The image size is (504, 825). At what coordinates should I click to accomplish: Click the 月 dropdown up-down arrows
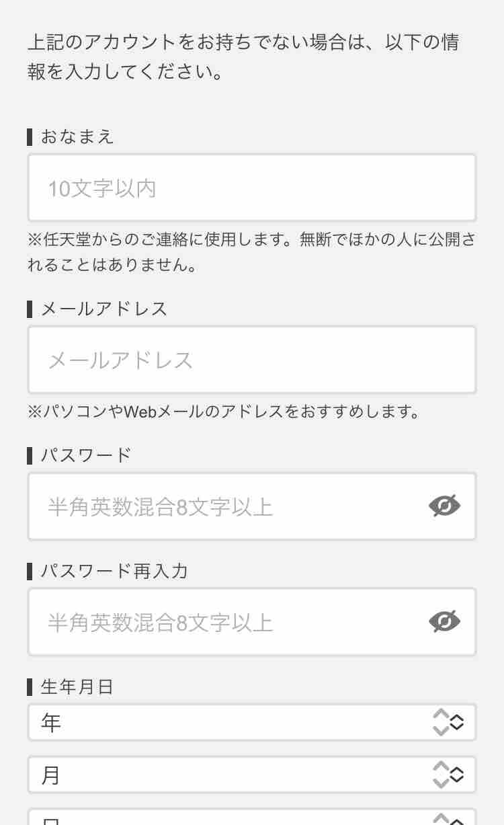(449, 775)
